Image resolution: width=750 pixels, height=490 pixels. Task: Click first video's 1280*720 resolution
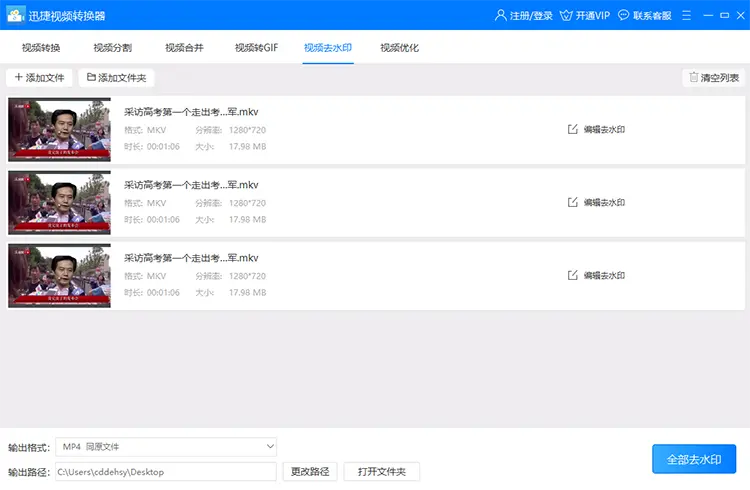247,130
